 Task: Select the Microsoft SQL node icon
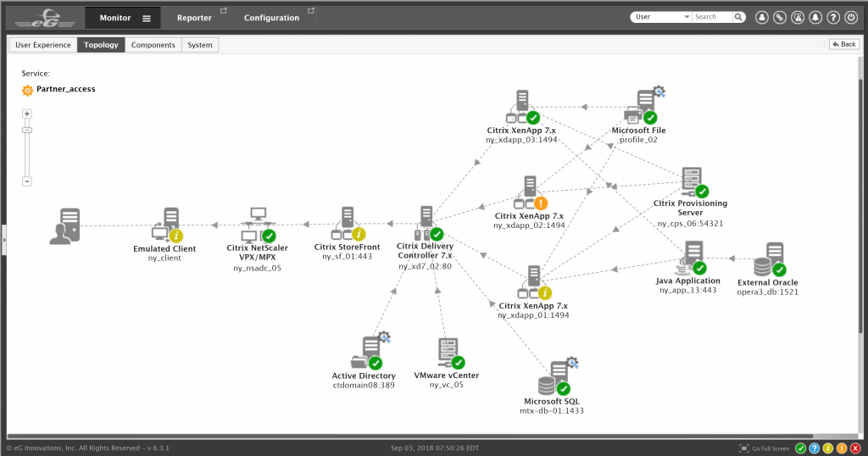[558, 377]
